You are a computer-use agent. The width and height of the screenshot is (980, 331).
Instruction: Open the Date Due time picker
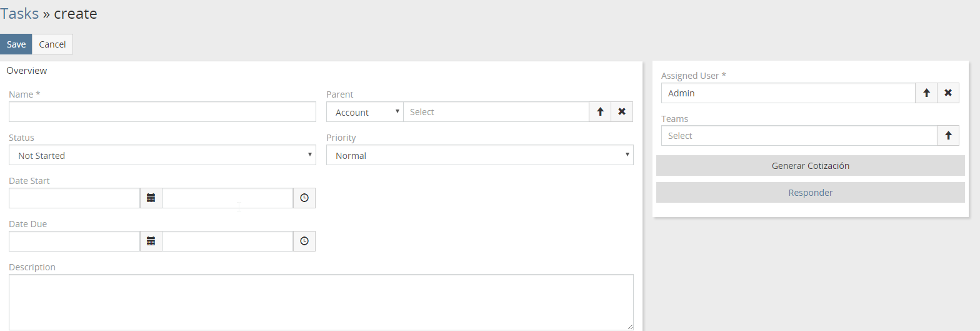[x=304, y=241]
